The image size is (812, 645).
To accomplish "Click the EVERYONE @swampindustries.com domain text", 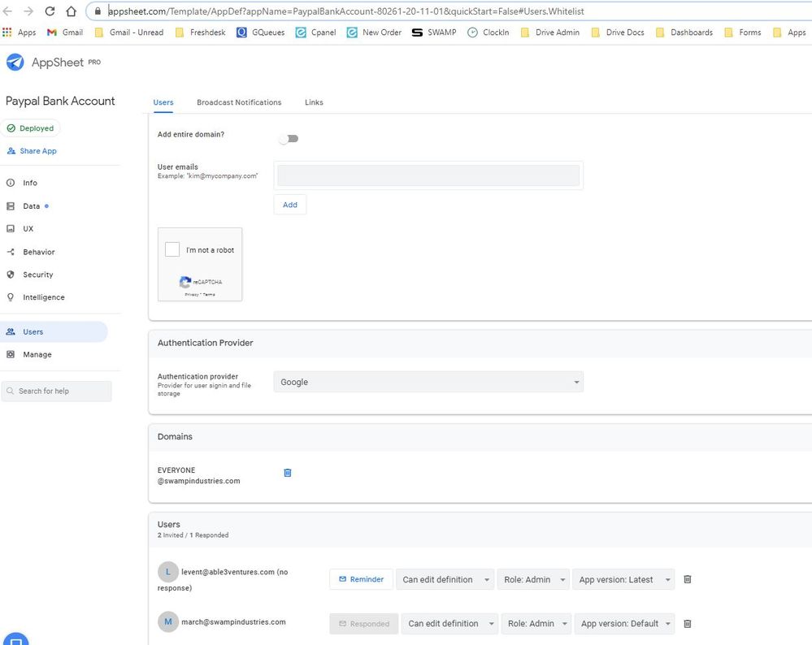I will click(x=199, y=475).
